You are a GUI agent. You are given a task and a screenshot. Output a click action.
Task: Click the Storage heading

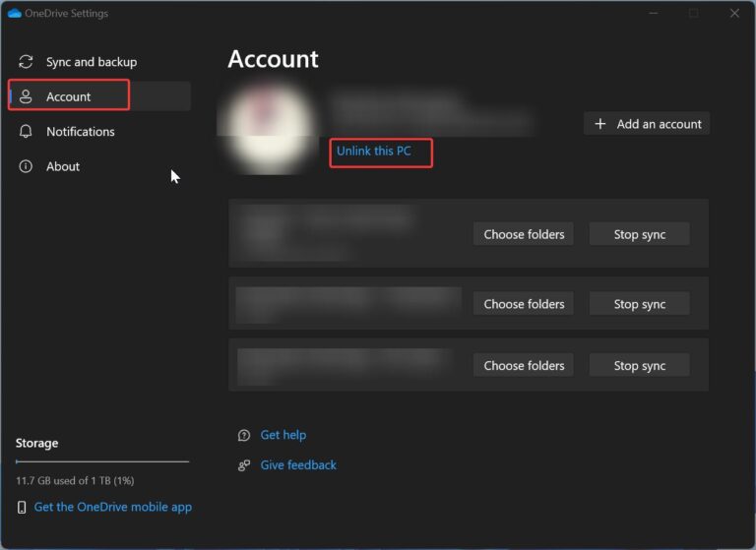pos(36,443)
